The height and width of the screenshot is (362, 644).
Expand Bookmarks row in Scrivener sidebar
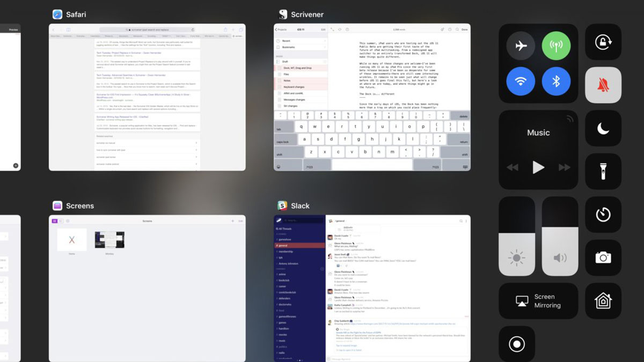click(301, 47)
